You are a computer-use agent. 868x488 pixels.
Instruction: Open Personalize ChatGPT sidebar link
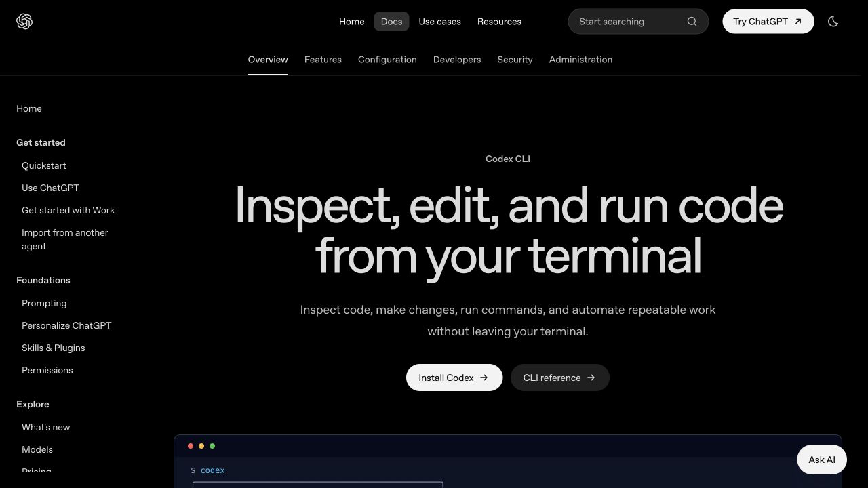click(66, 325)
